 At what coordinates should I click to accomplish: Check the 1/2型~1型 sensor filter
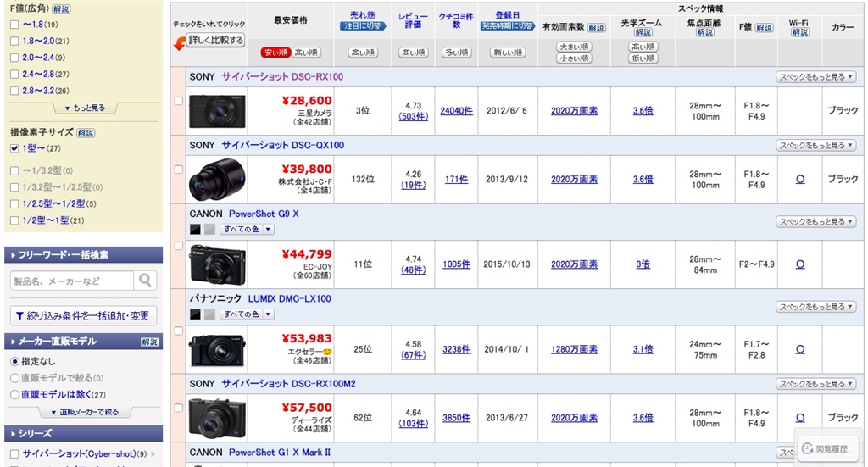coord(14,220)
